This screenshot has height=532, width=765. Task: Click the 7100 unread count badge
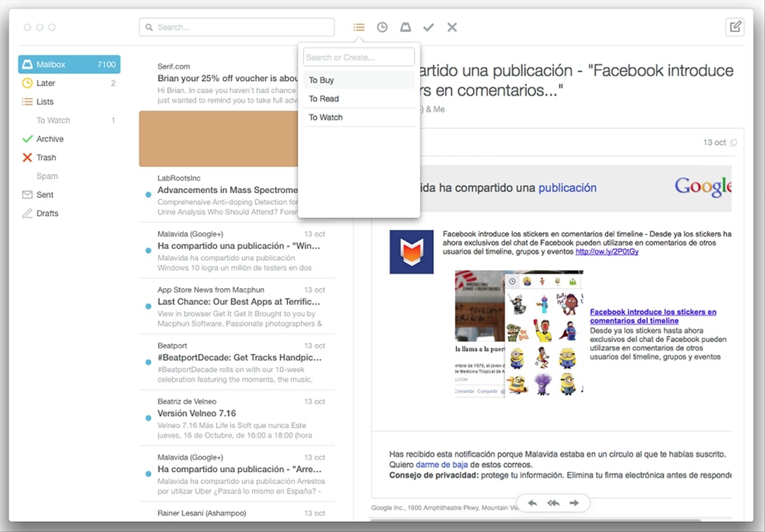point(106,65)
